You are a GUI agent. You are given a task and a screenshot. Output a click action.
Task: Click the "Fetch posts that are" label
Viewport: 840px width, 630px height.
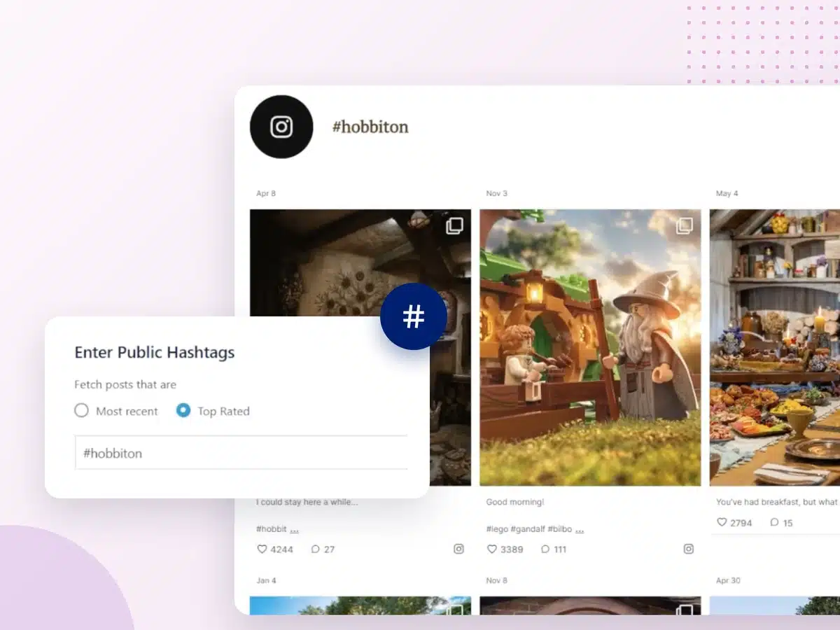coord(125,384)
